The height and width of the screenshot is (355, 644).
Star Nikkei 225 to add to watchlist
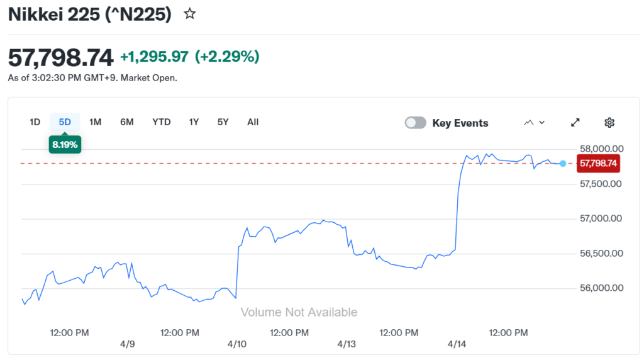pos(189,14)
